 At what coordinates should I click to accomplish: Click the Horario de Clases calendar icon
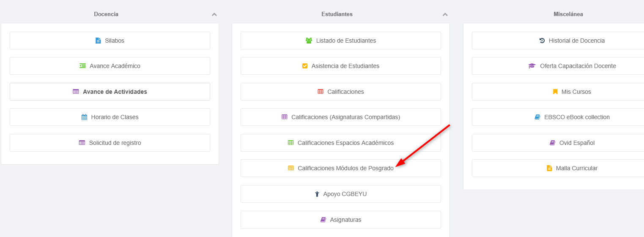click(84, 117)
